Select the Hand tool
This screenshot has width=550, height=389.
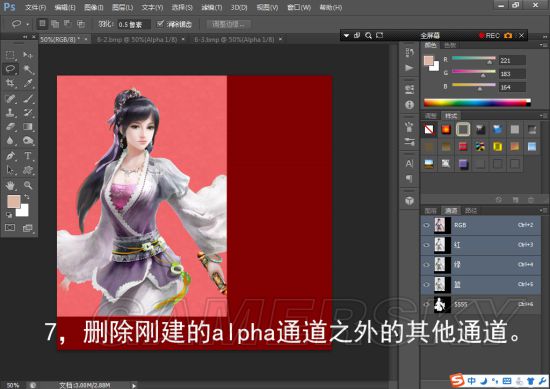click(10, 185)
